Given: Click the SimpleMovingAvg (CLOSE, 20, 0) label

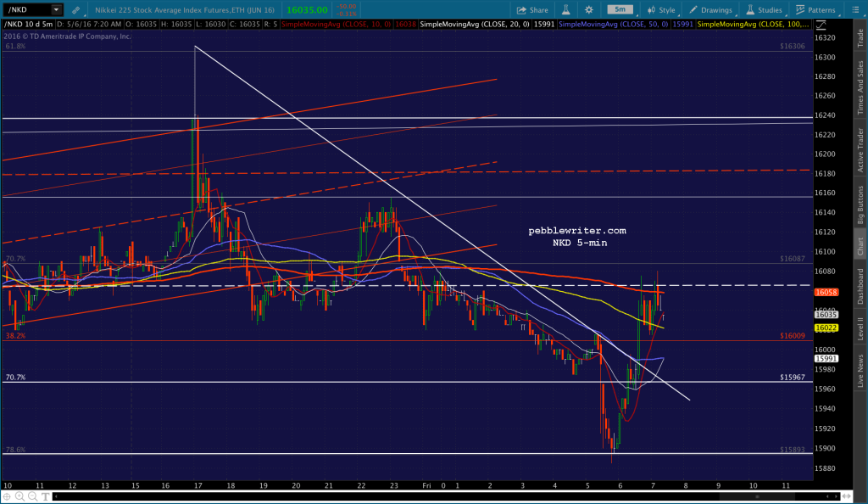Looking at the screenshot, I should pos(475,25).
